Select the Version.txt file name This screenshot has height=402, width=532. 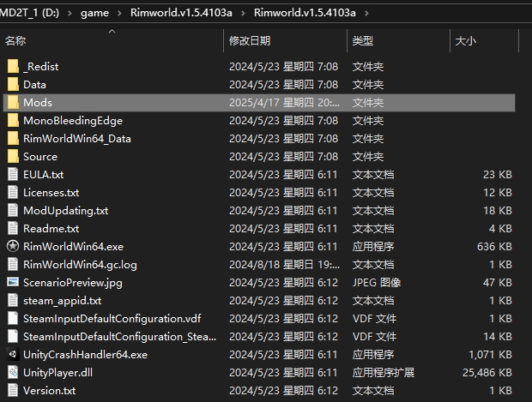(x=50, y=391)
